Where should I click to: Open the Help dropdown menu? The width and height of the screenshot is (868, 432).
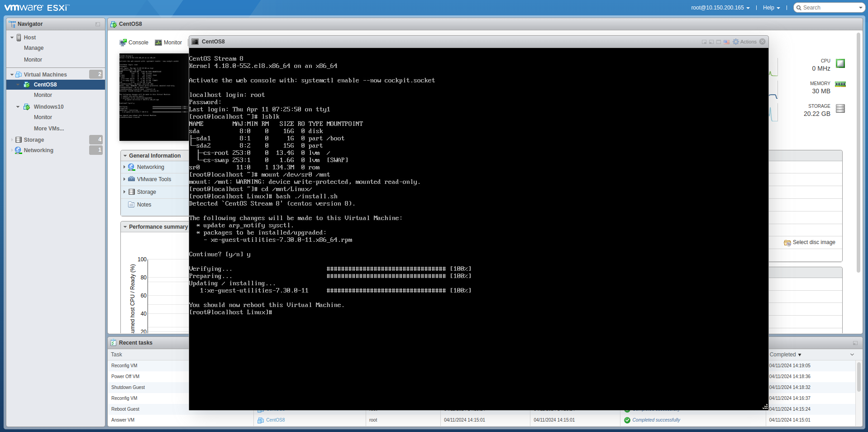[x=771, y=8]
